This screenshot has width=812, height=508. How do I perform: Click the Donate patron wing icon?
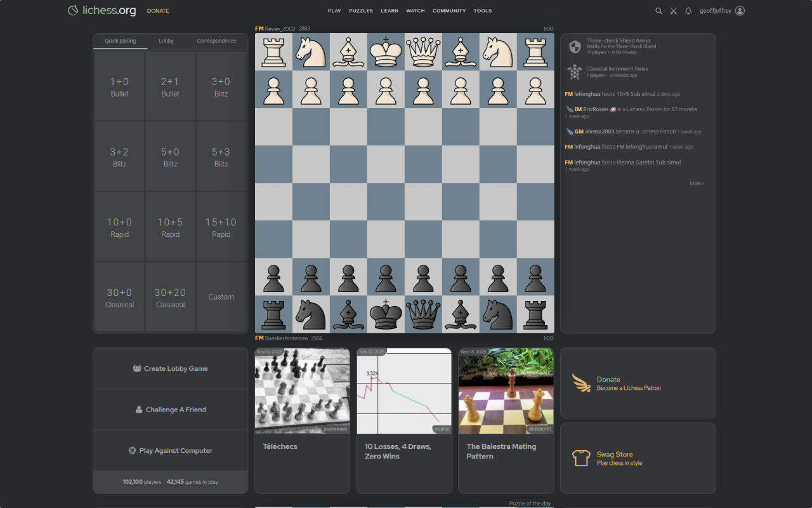point(581,383)
